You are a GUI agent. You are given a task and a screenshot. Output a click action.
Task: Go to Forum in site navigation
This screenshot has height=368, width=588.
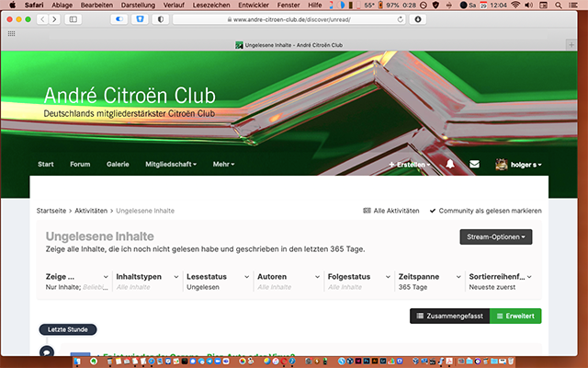[80, 164]
